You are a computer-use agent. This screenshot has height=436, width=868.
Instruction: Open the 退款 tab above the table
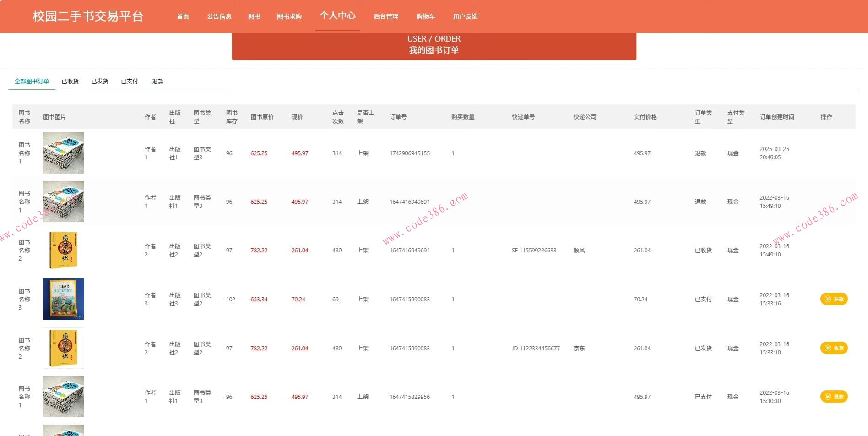click(157, 81)
